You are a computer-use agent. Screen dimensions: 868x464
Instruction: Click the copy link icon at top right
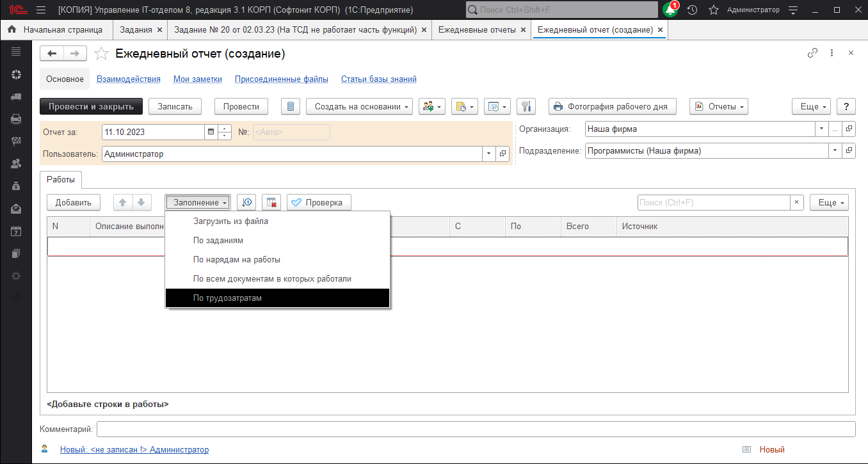tap(812, 54)
